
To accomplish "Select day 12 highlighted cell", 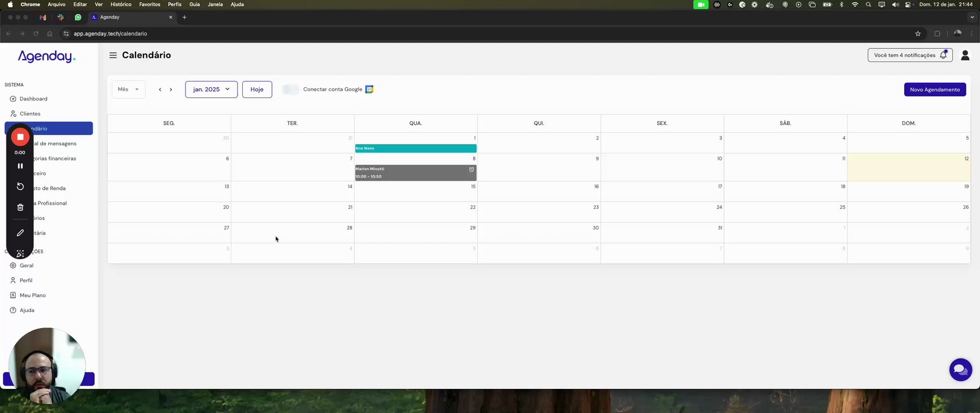I will 909,167.
